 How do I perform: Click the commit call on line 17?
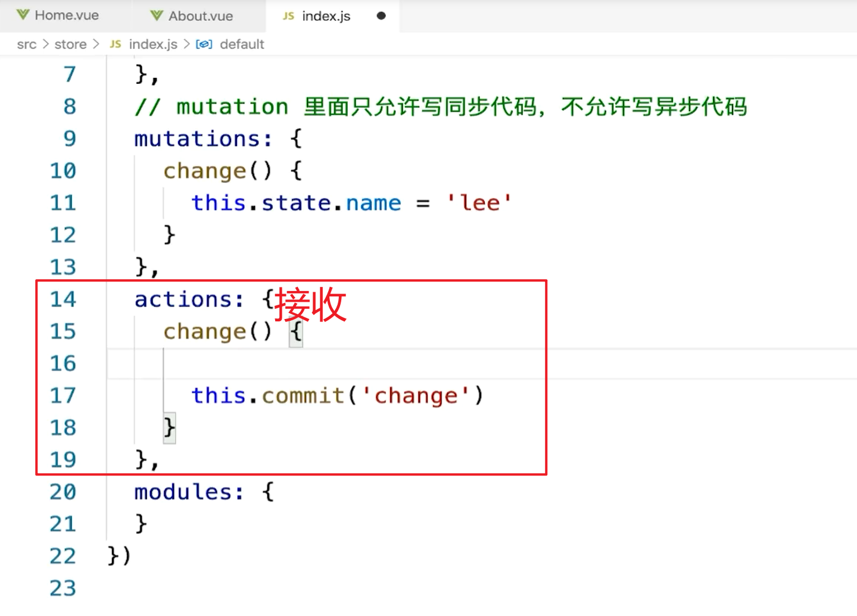[x=303, y=396]
